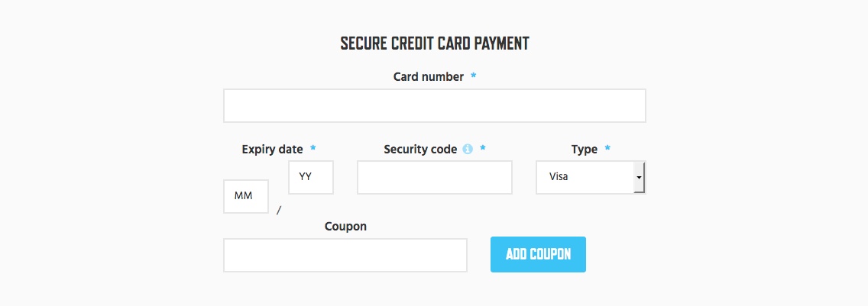Click the slash separator between MM and YY

pyautogui.click(x=279, y=210)
